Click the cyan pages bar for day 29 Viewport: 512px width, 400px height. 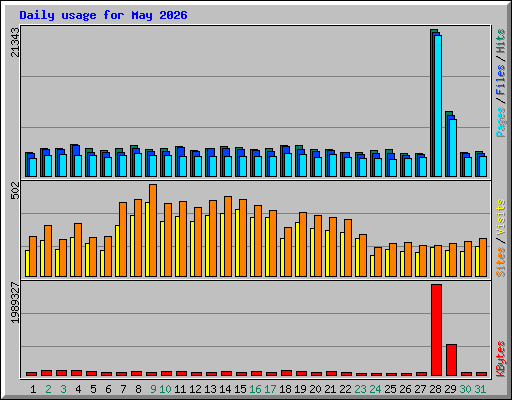[x=453, y=148]
